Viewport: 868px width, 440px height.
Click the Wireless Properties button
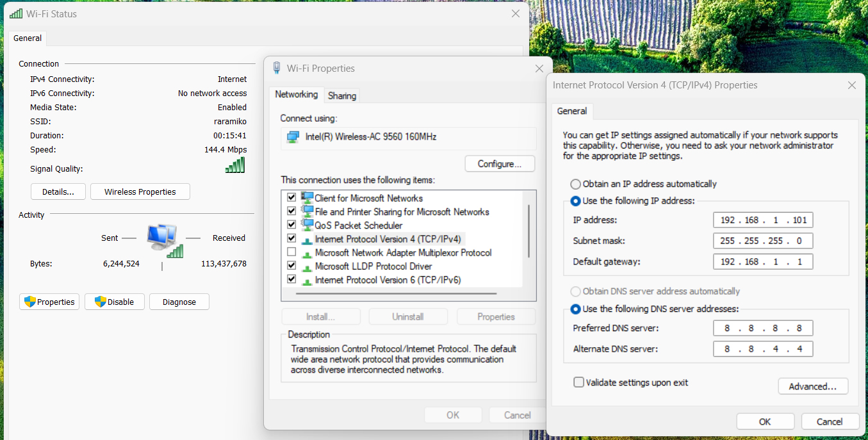click(140, 191)
